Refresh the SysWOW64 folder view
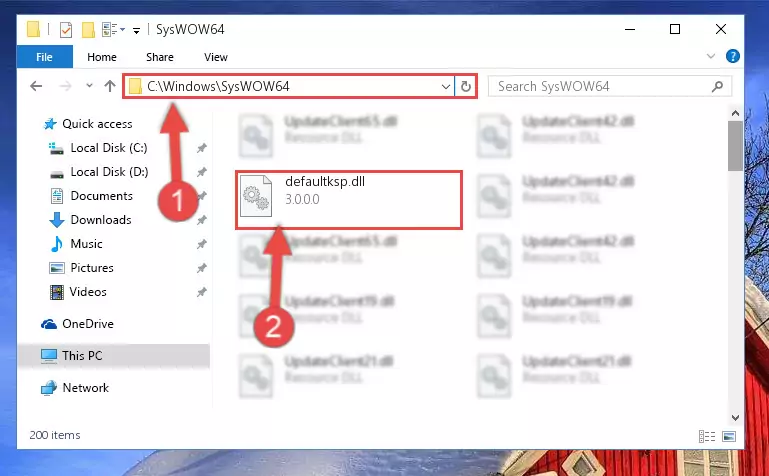The image size is (769, 476). click(465, 87)
